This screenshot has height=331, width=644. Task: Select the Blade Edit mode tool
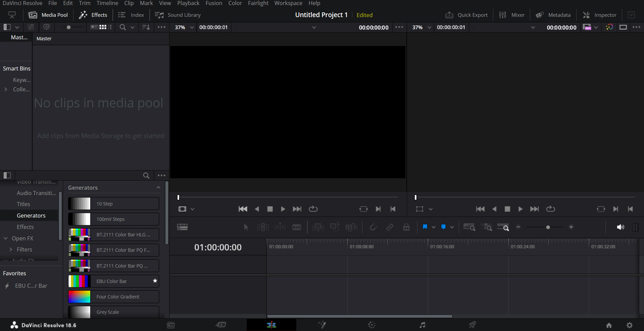(297, 227)
